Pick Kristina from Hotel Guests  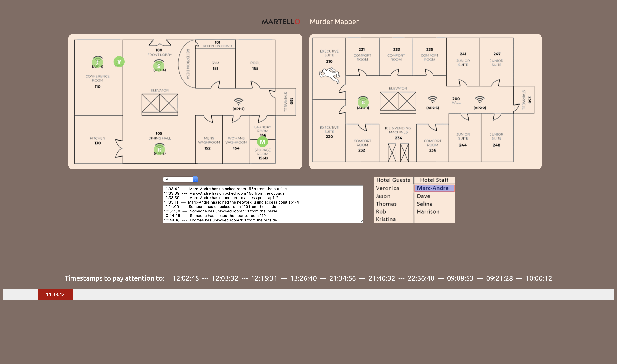(x=386, y=219)
